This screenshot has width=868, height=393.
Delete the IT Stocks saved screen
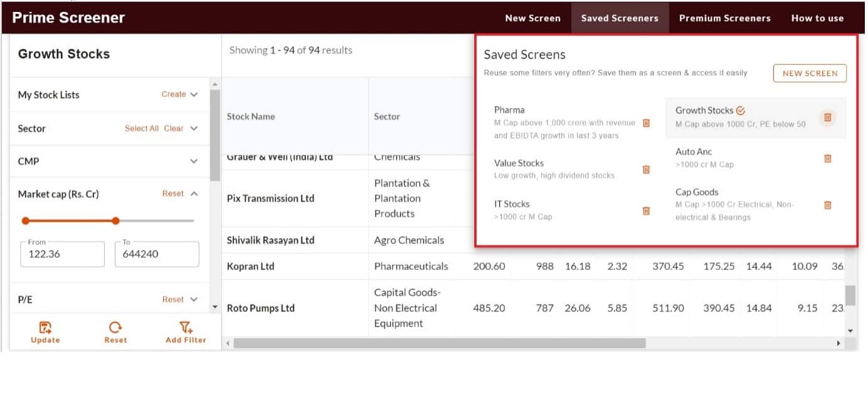pyautogui.click(x=646, y=211)
